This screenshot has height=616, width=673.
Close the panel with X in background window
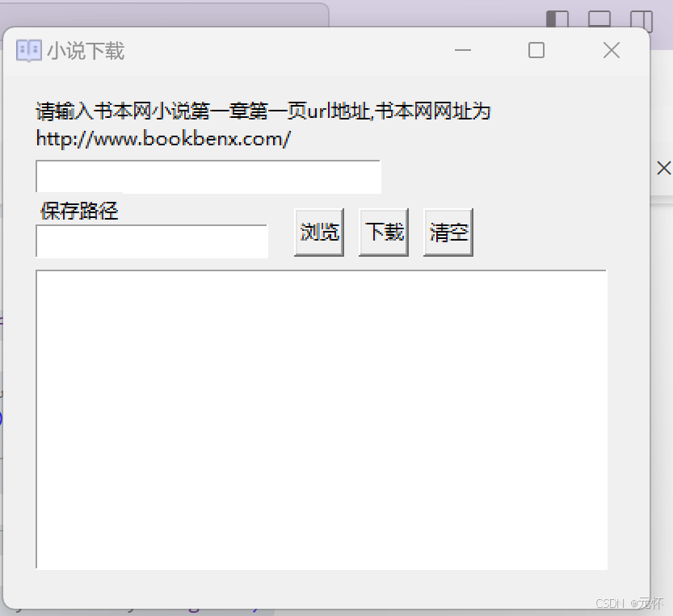tap(664, 168)
